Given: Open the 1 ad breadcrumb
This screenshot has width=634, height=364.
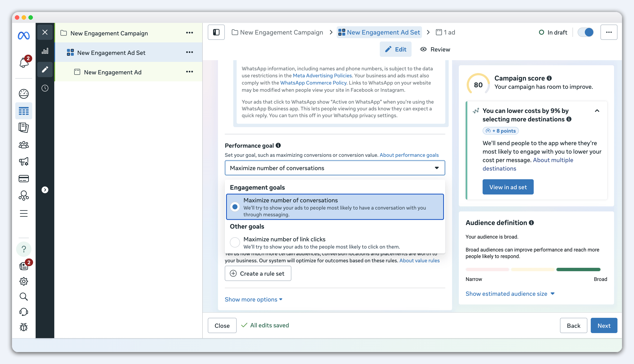Looking at the screenshot, I should [x=445, y=32].
